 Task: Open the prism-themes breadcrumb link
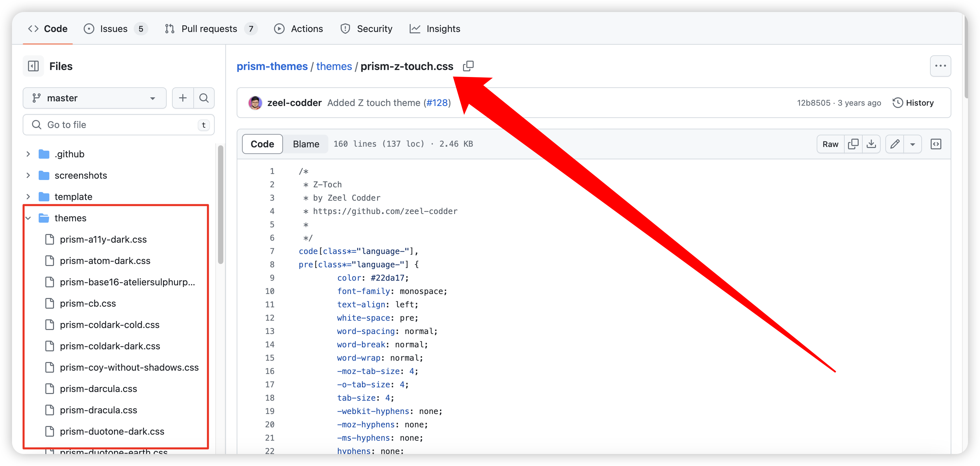pos(272,66)
